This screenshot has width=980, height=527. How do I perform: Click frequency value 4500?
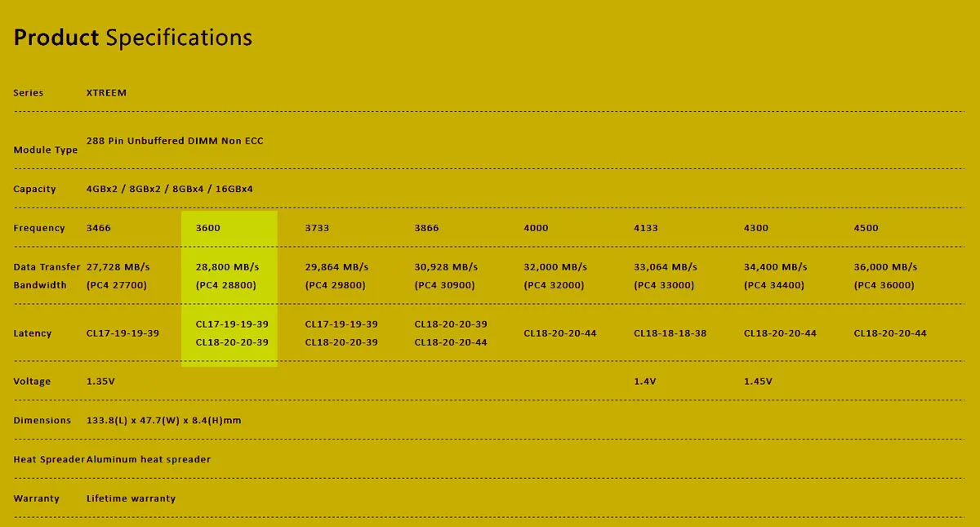866,228
